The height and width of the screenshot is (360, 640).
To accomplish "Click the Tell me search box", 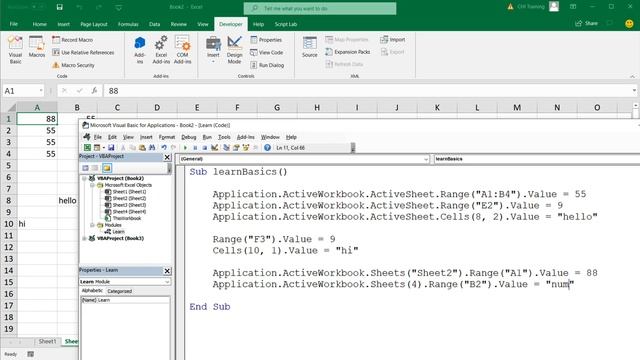I will pos(320,8).
